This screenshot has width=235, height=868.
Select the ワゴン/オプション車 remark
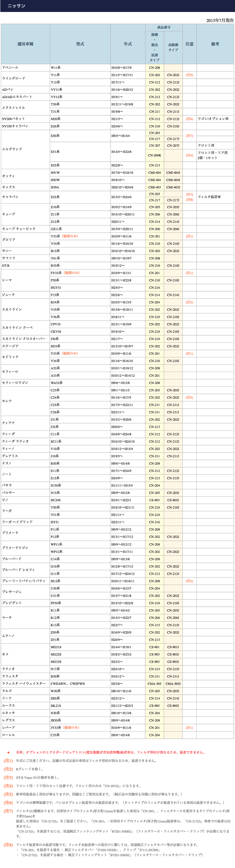pos(213,119)
